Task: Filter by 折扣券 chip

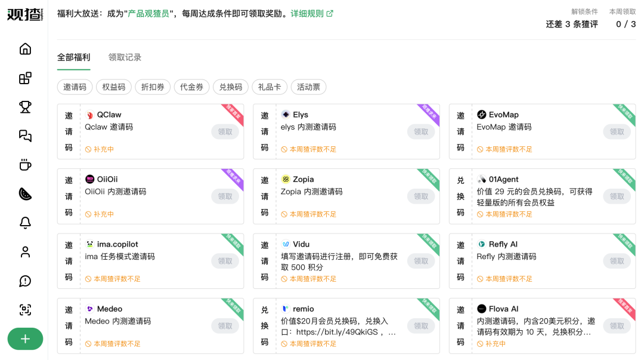Action: [153, 87]
